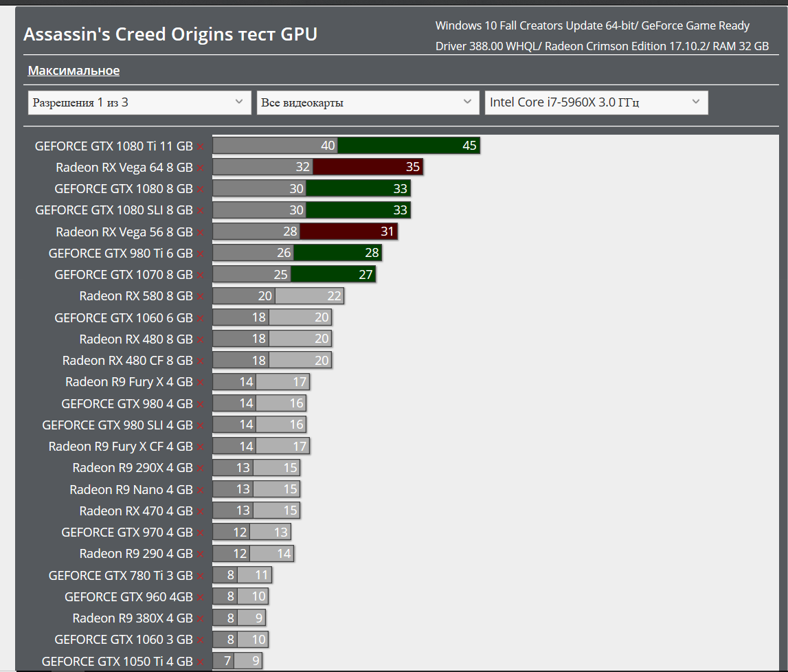788x672 pixels.
Task: Remove GEFORCE GTX 1060 6 GB with red X
Action: (x=201, y=318)
